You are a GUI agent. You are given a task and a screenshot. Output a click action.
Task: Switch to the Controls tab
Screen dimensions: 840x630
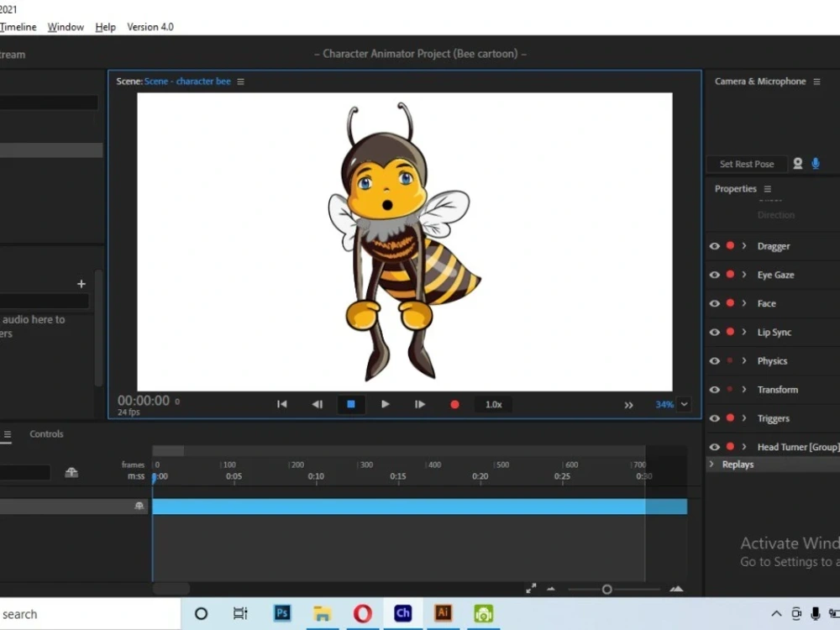coord(46,434)
